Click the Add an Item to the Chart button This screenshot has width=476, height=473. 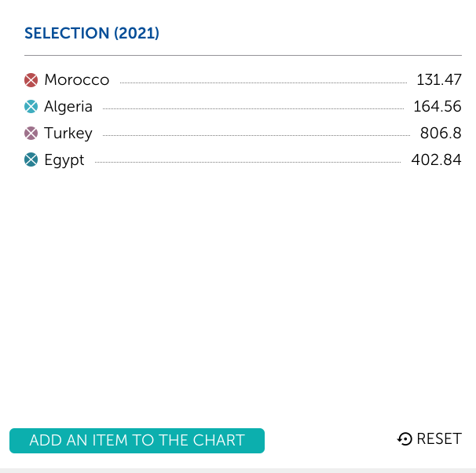pyautogui.click(x=137, y=441)
